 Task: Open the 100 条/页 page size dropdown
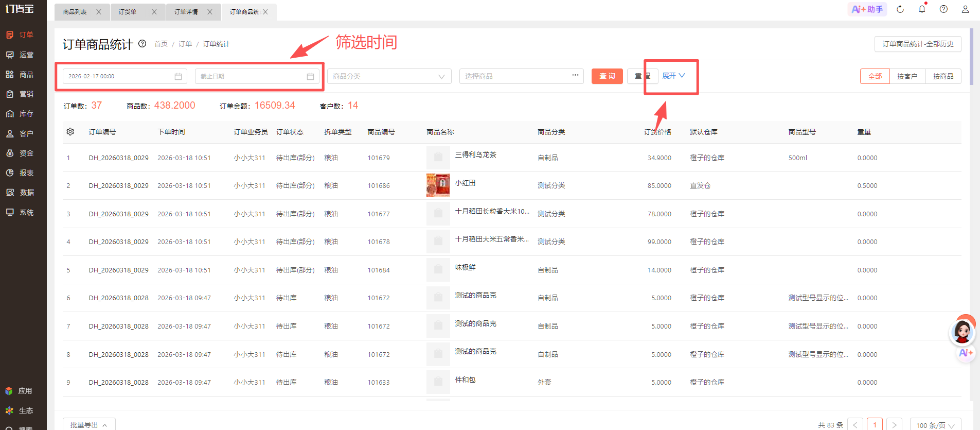(935, 425)
